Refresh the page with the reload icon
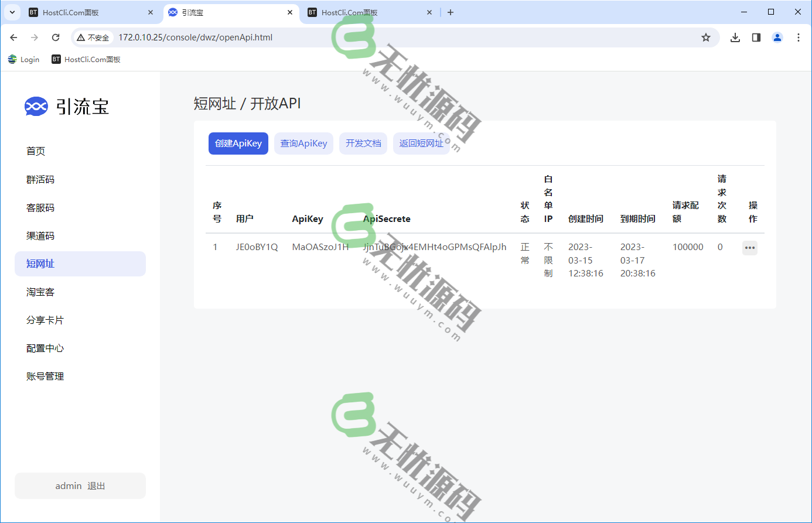The height and width of the screenshot is (523, 812). pos(56,37)
